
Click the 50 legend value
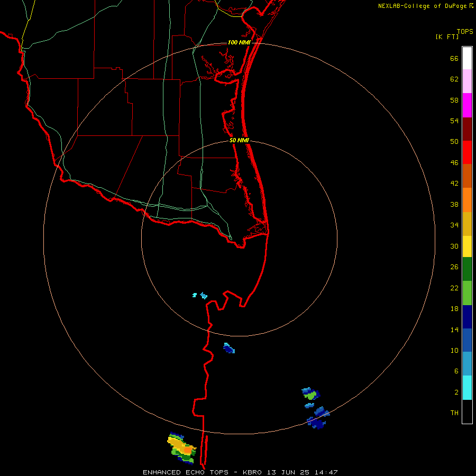click(454, 142)
